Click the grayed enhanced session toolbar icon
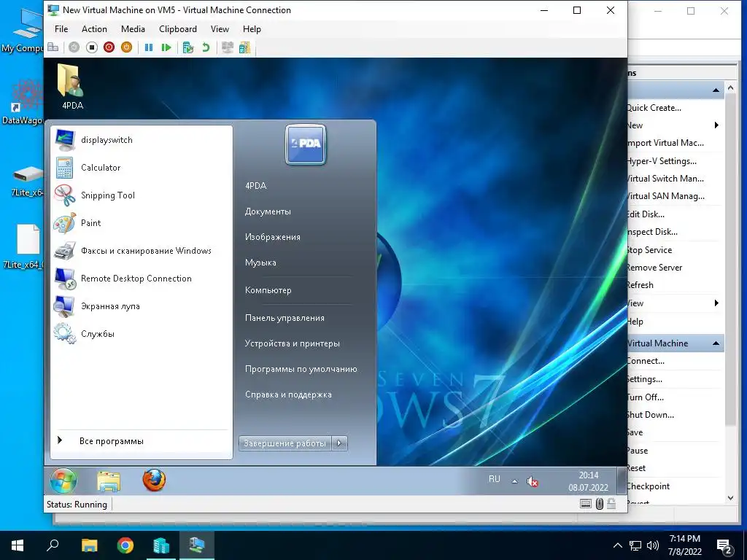The image size is (747, 560). point(228,47)
